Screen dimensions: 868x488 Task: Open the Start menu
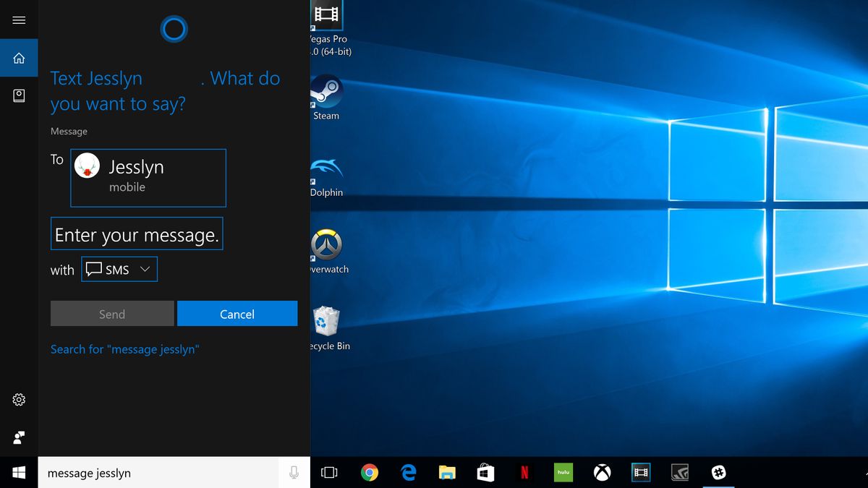[x=17, y=472]
